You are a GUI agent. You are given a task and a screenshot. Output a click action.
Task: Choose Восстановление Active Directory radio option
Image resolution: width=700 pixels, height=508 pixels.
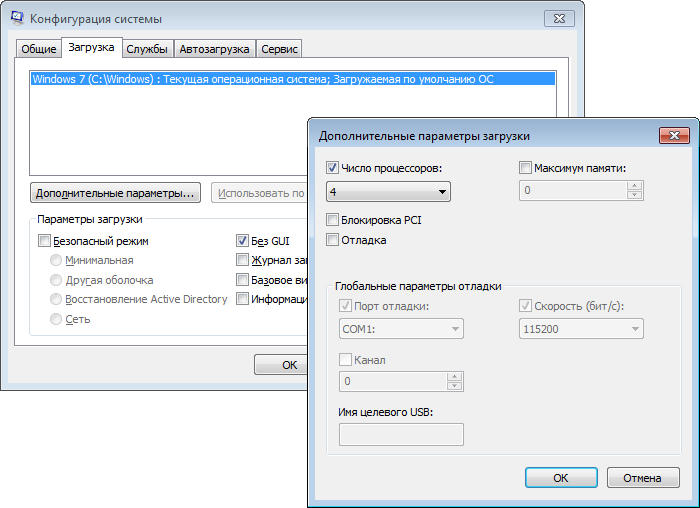click(56, 299)
